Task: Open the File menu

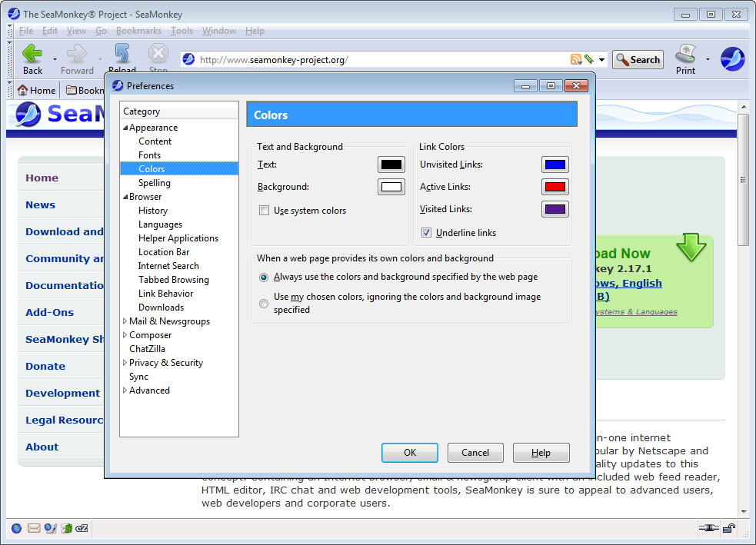Action: pos(26,31)
